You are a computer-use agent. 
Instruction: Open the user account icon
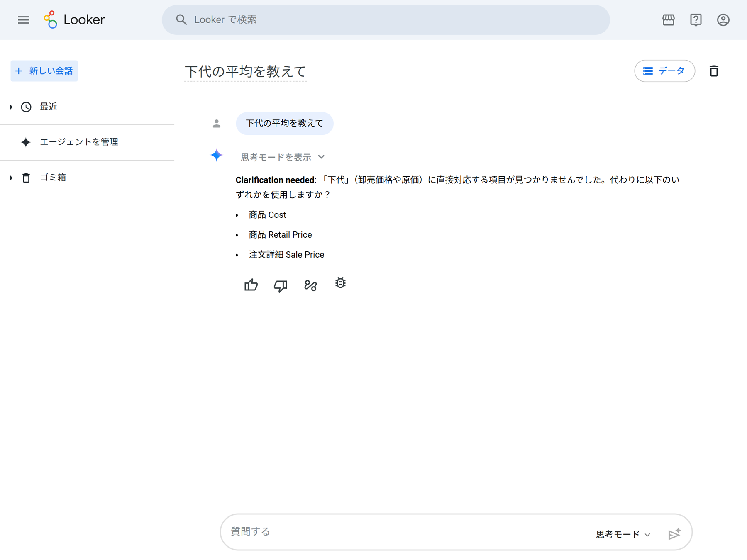tap(723, 20)
